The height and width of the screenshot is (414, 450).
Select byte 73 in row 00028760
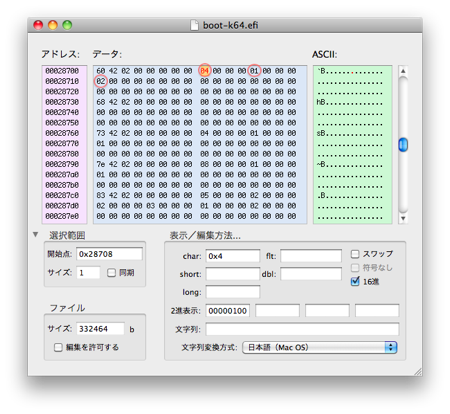pos(101,133)
